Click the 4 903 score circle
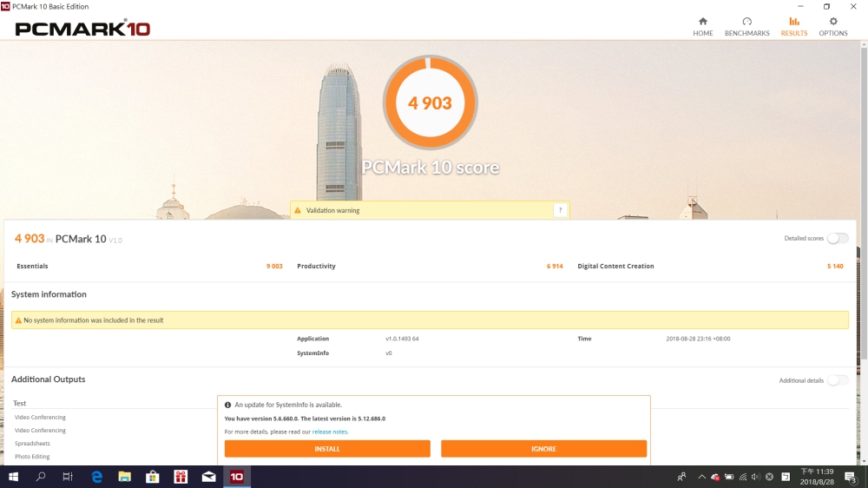 point(431,102)
